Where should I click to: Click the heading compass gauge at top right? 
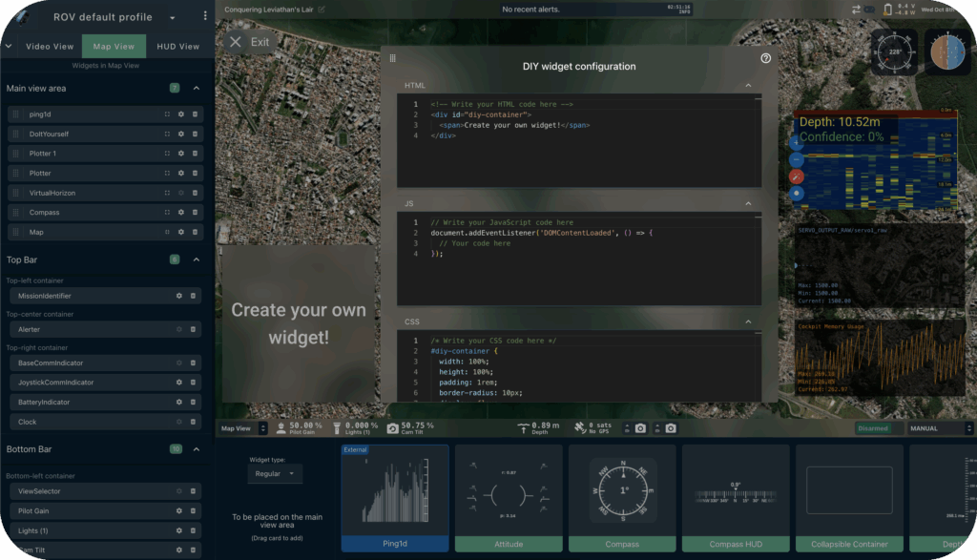point(895,54)
